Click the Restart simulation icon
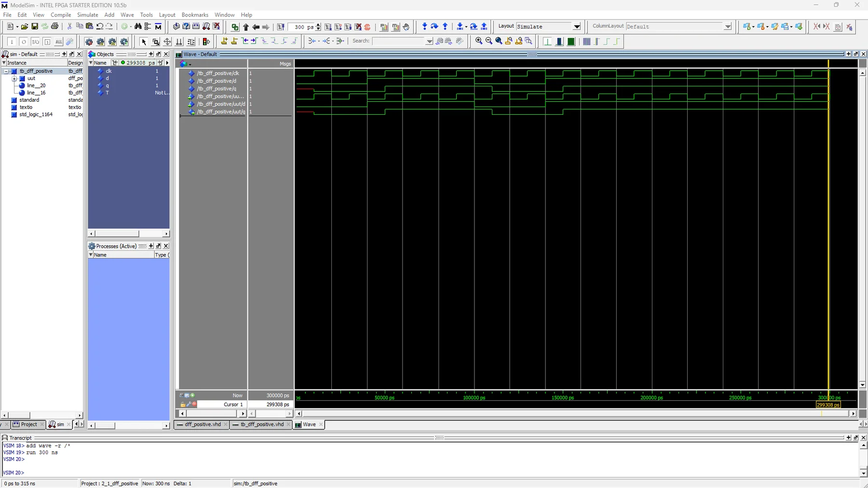 tap(281, 27)
